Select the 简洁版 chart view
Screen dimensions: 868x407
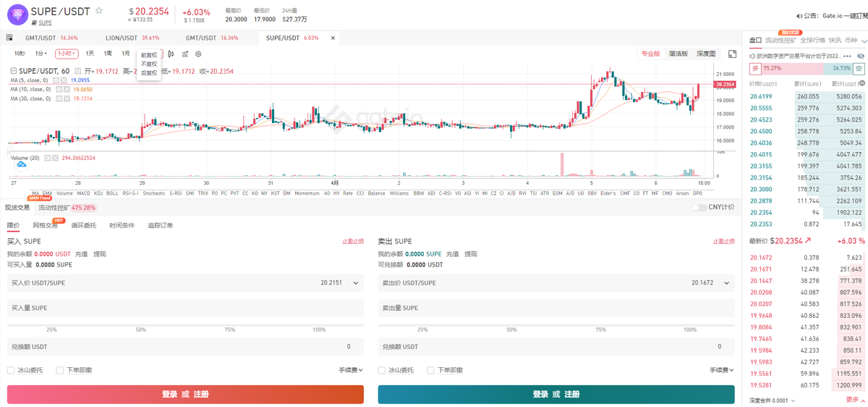pos(678,54)
